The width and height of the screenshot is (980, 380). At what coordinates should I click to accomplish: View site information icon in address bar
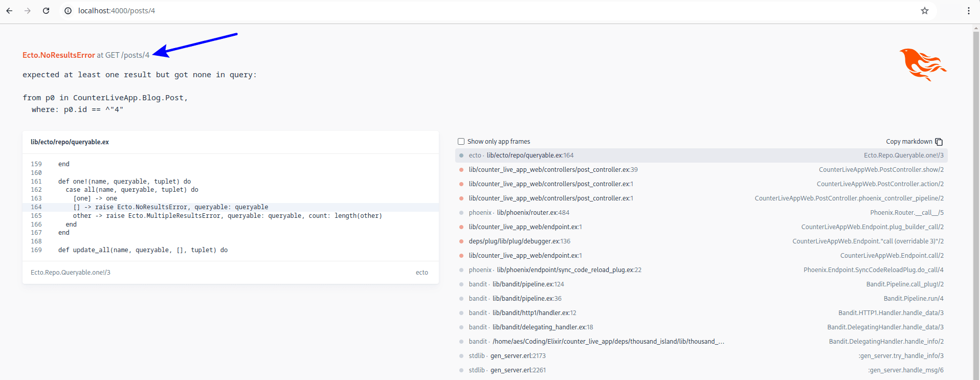(68, 11)
